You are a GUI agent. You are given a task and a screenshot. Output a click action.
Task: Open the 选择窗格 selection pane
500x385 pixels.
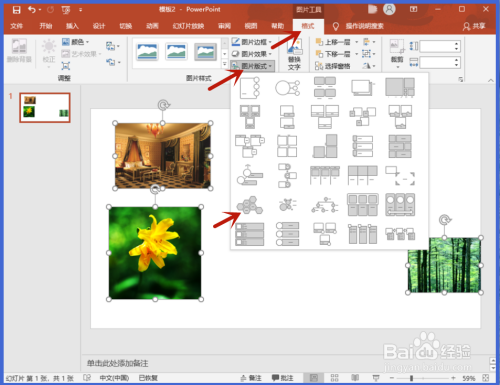coord(333,66)
